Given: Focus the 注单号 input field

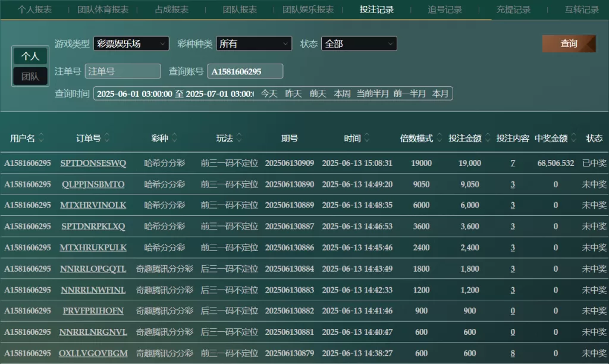Looking at the screenshot, I should click(x=123, y=71).
